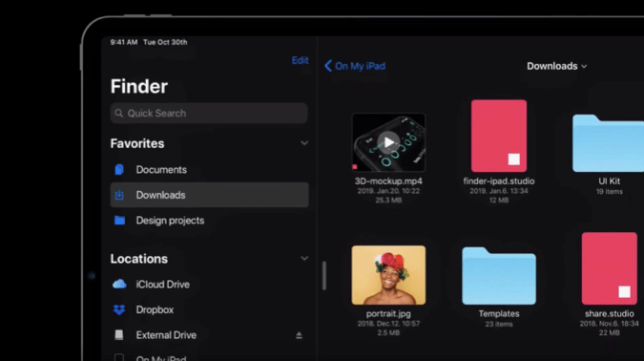Select External Drive location
644x361 pixels.
coord(210,335)
